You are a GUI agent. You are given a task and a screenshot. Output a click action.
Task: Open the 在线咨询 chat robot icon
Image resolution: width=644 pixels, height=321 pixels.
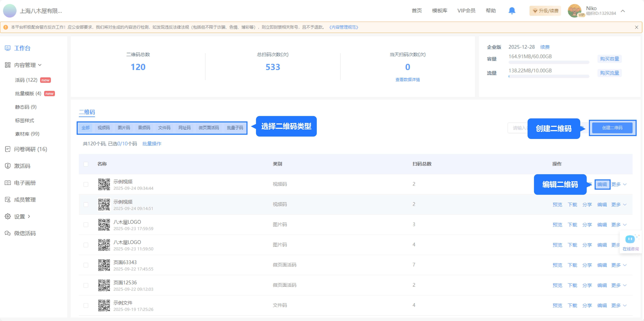pos(630,239)
